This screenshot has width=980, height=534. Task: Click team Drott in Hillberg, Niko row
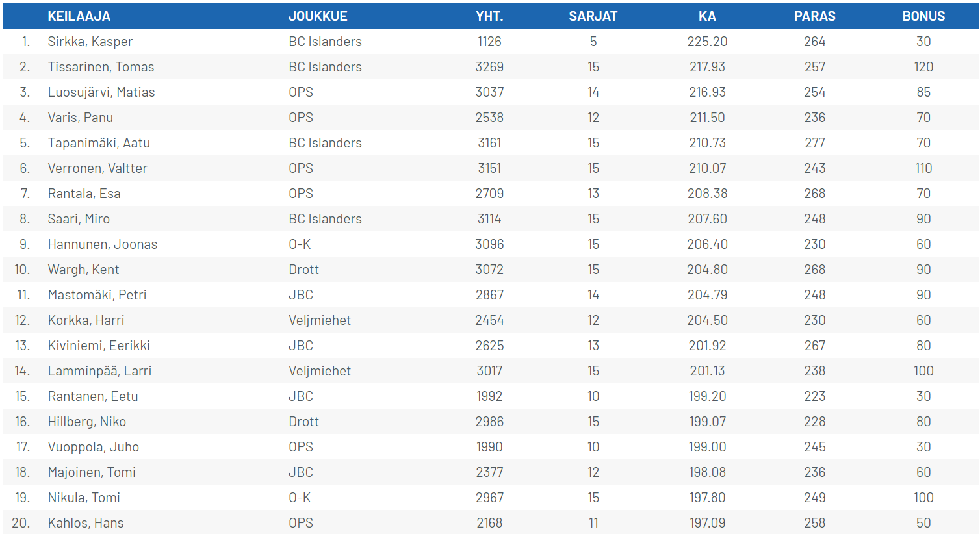tap(303, 422)
